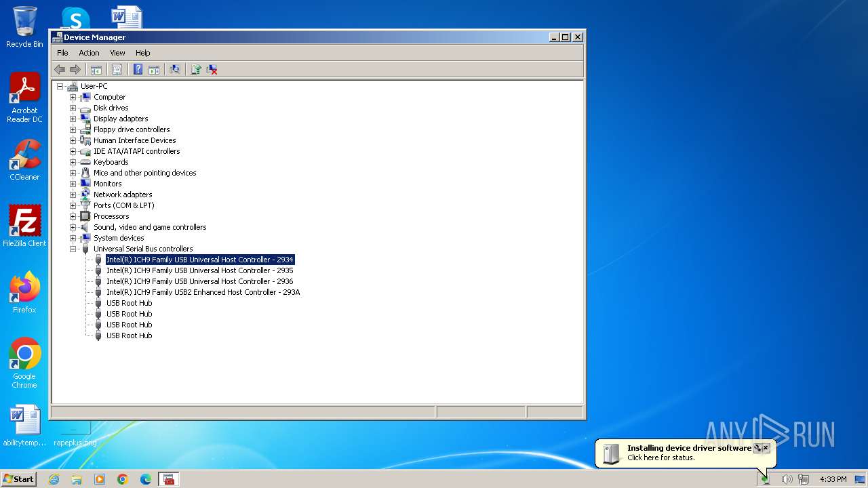The width and height of the screenshot is (868, 488).
Task: Select the Firefox desktop icon
Action: (x=24, y=293)
